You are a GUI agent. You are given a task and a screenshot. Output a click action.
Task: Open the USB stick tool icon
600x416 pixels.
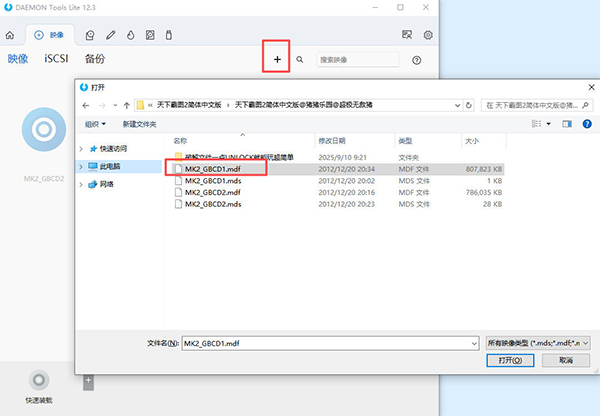169,34
